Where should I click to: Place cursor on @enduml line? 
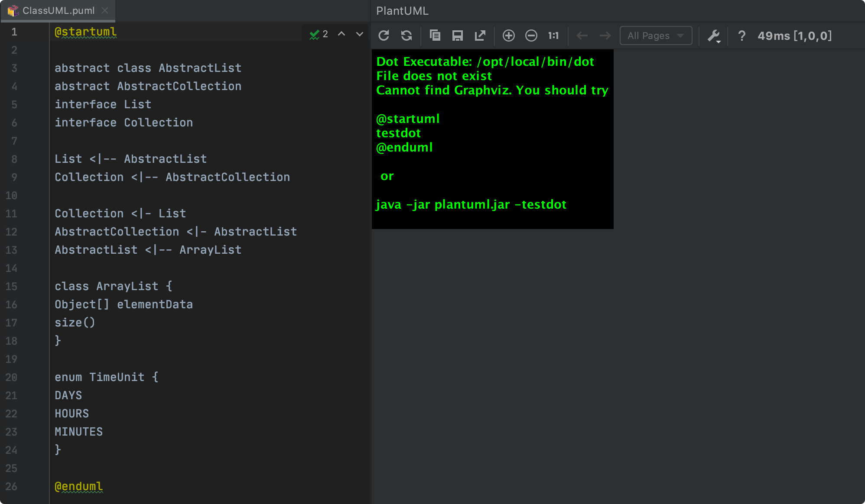click(78, 486)
